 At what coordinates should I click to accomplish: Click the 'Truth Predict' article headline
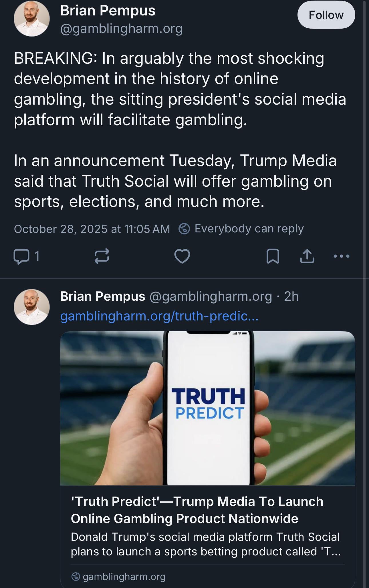[197, 510]
